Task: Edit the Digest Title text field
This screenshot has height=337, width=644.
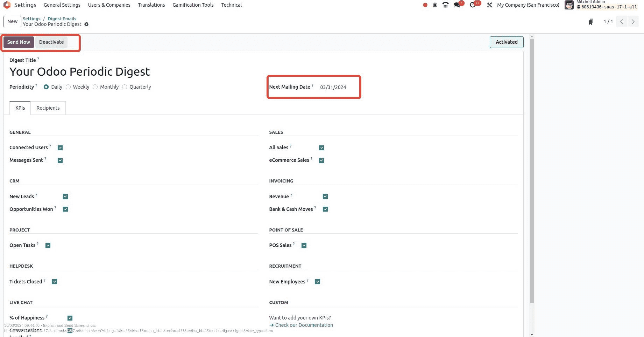Action: 80,71
